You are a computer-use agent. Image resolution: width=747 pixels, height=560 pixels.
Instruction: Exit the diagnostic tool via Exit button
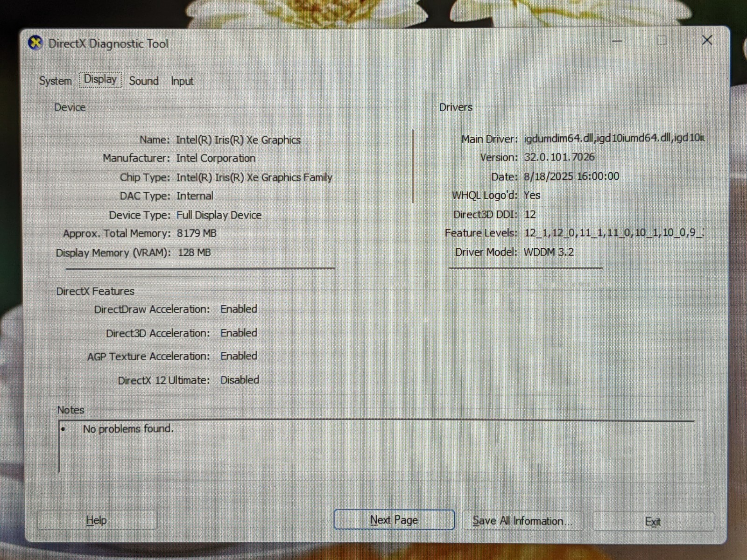[653, 522]
